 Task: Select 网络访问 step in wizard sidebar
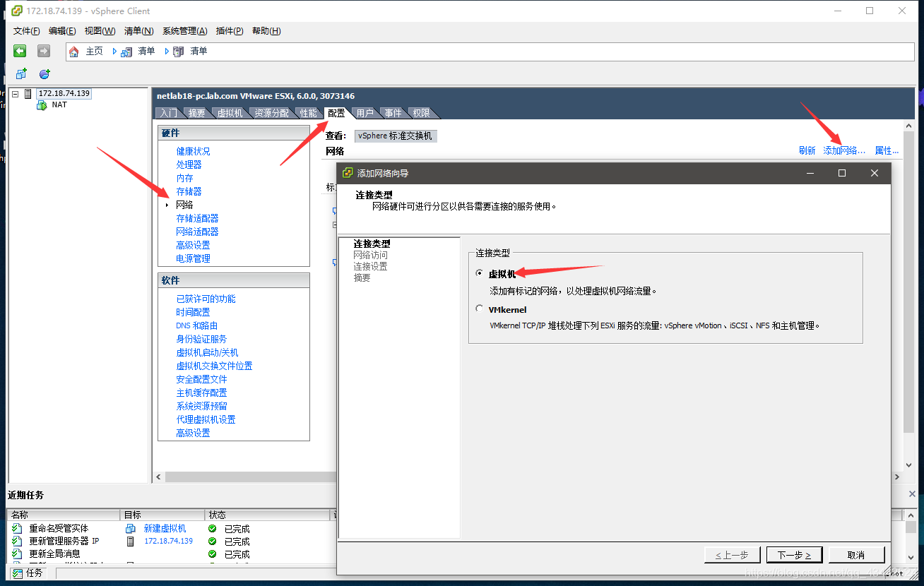[370, 255]
